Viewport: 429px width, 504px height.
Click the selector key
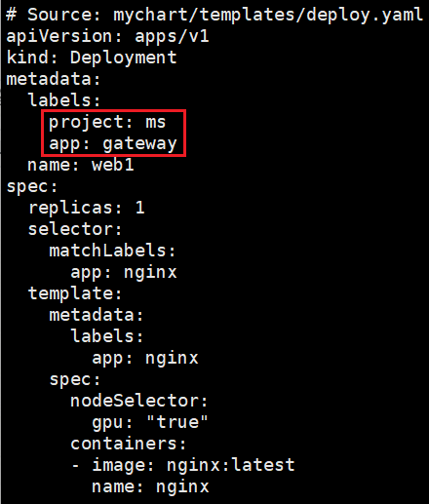(75, 229)
